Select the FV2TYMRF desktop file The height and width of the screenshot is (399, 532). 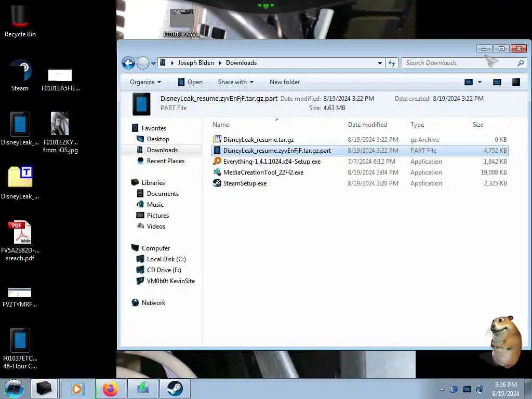click(20, 297)
